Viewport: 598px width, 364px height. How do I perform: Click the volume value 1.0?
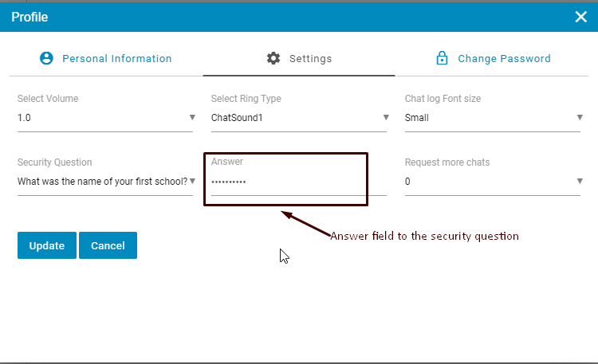pos(25,118)
